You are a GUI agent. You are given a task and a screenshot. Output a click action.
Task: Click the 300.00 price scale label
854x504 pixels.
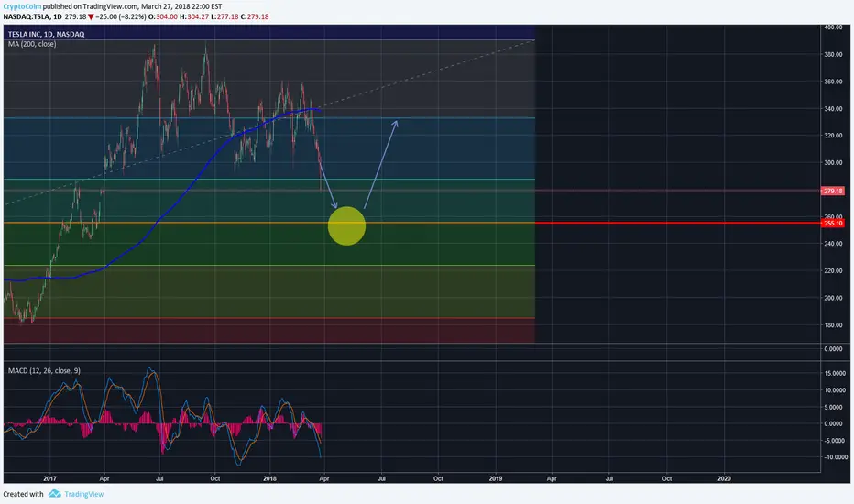(x=833, y=163)
